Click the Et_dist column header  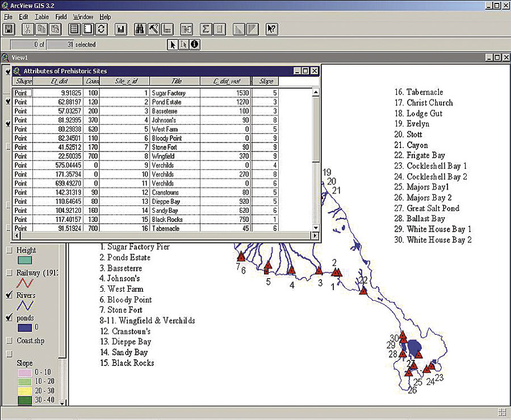pyautogui.click(x=58, y=81)
